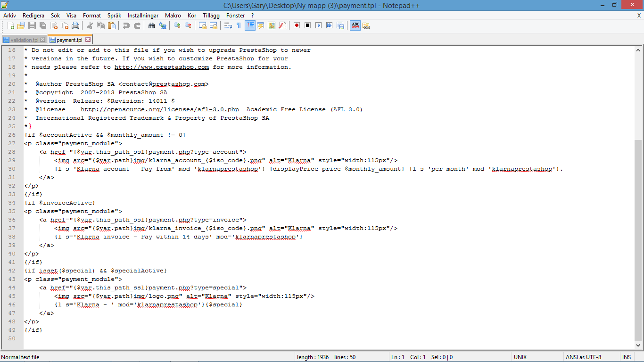Open the Tillägg menu

click(211, 16)
